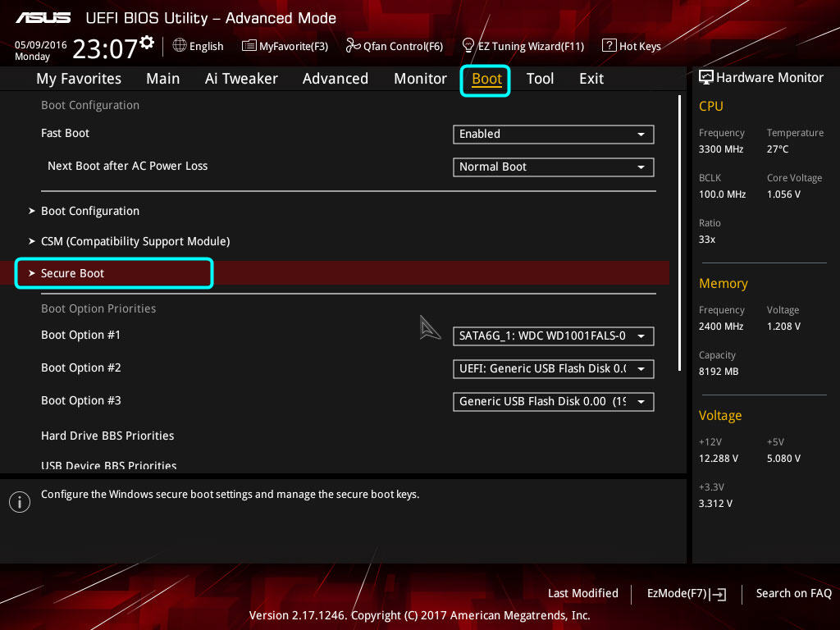This screenshot has height=630, width=840.
Task: Click the Voltage heading
Action: click(x=720, y=416)
